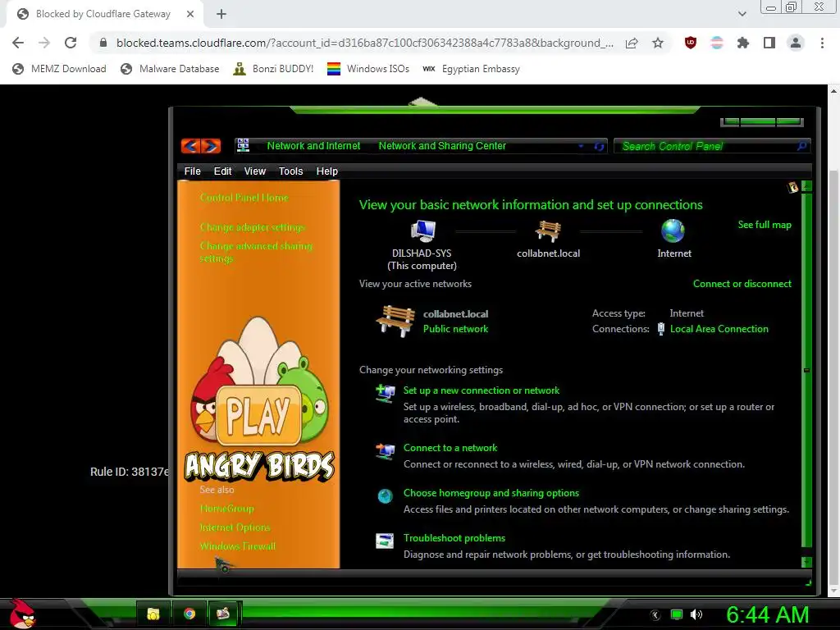Select Network and Sharing Center breadcrumb

(442, 146)
